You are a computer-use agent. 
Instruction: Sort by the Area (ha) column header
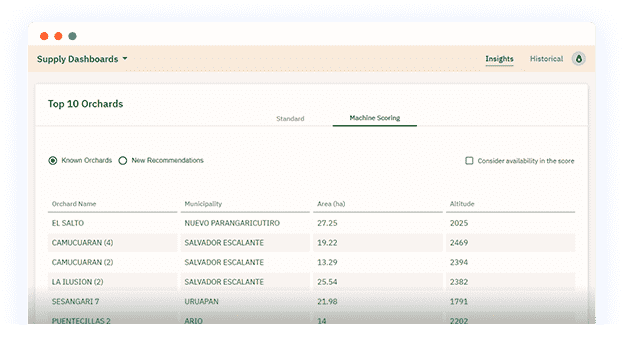[x=331, y=204]
